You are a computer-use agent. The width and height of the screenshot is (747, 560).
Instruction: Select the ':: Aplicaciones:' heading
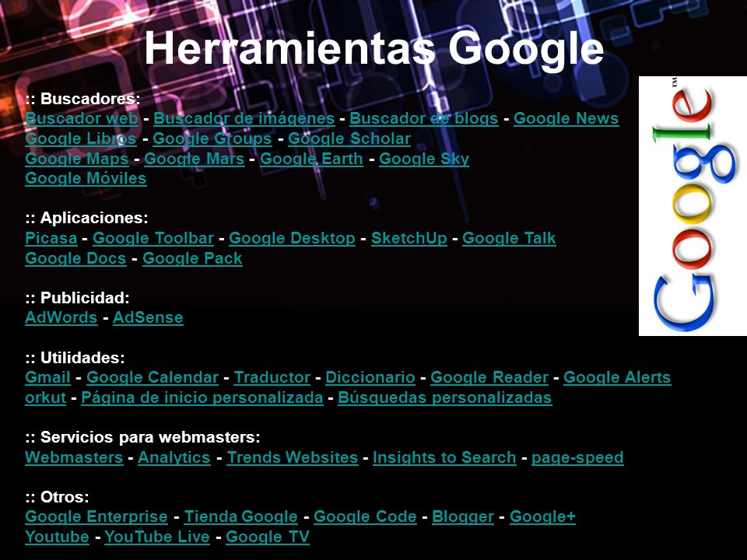pos(86,218)
